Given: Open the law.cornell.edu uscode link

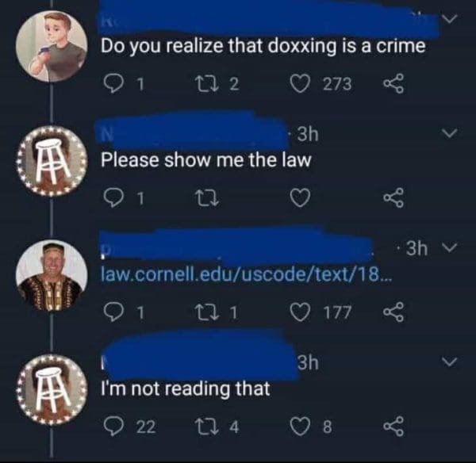Looking at the screenshot, I should (246, 275).
